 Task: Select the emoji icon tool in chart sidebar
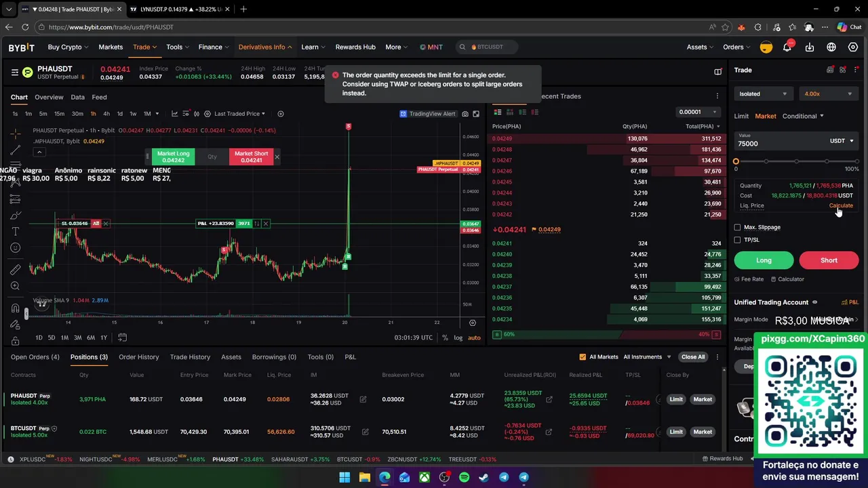(x=15, y=248)
